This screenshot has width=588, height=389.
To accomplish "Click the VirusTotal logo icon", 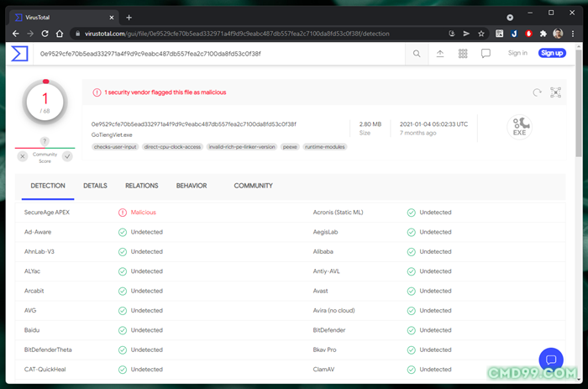I will coord(19,53).
